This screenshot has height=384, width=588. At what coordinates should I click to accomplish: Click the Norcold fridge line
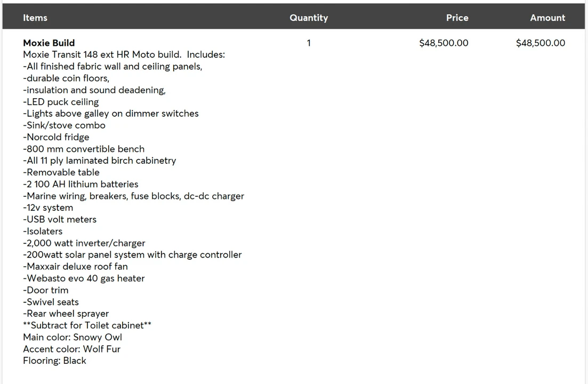coord(57,137)
